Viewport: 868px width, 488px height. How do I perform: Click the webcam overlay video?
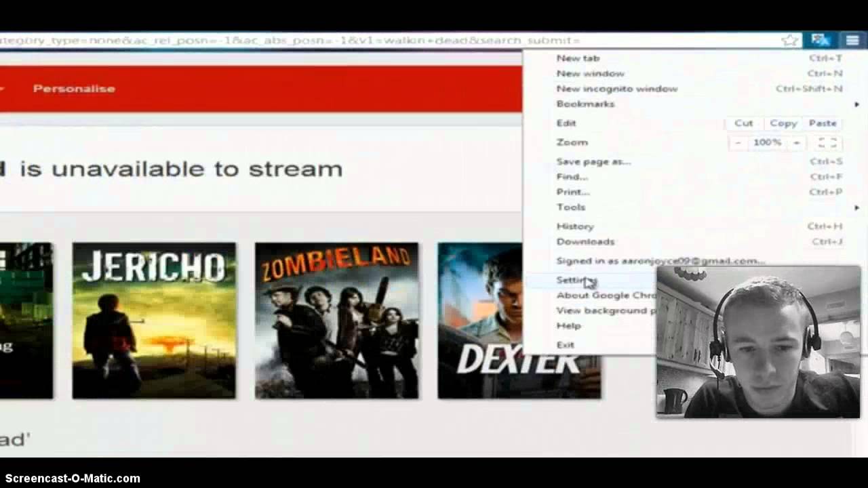pos(758,342)
